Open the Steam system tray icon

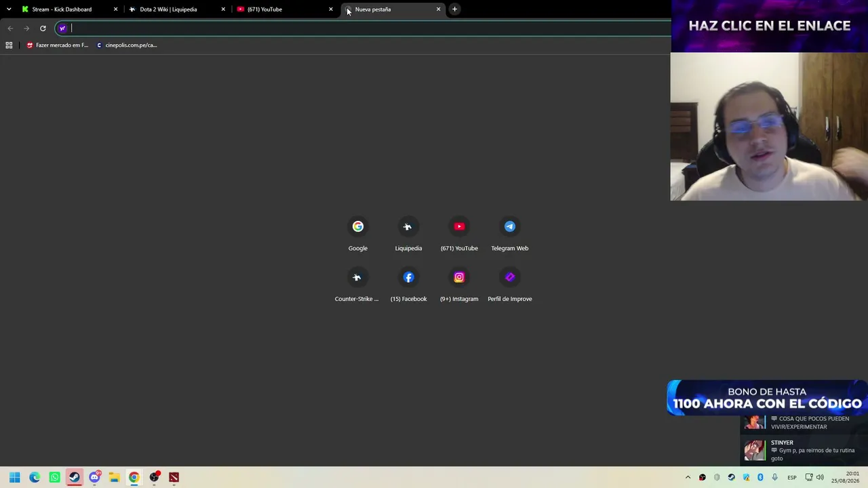click(x=731, y=477)
